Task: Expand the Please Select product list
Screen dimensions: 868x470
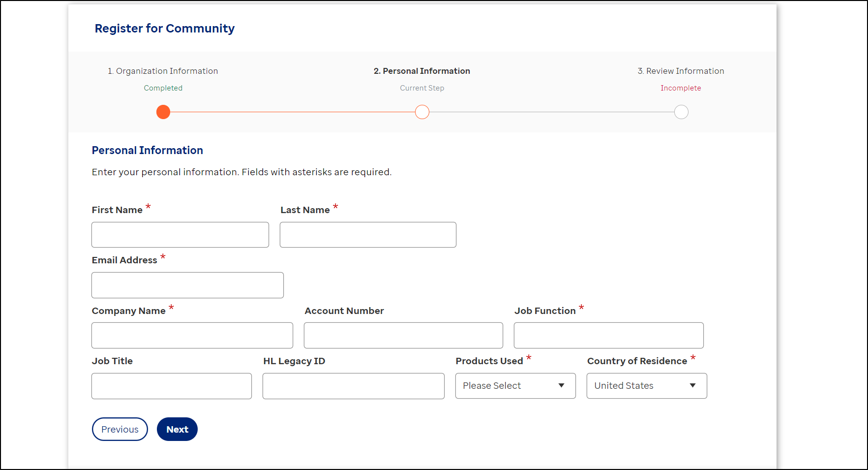Action: (514, 385)
